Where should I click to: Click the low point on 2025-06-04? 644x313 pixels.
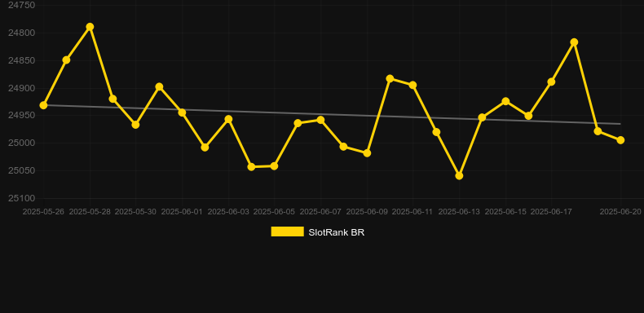point(251,167)
